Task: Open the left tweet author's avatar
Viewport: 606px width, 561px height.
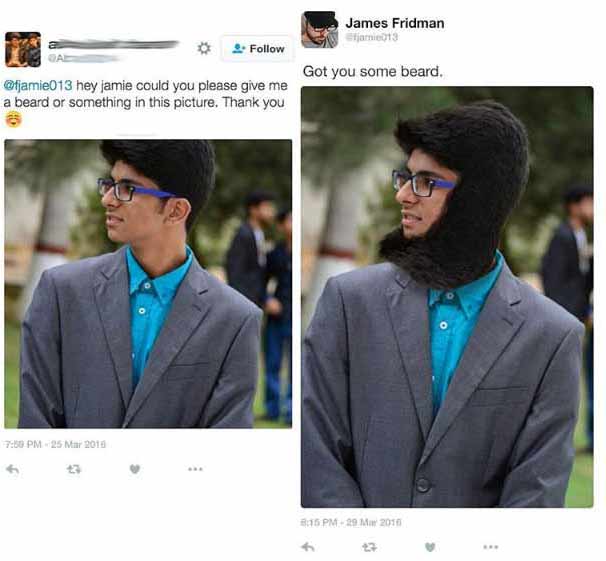Action: (x=23, y=50)
